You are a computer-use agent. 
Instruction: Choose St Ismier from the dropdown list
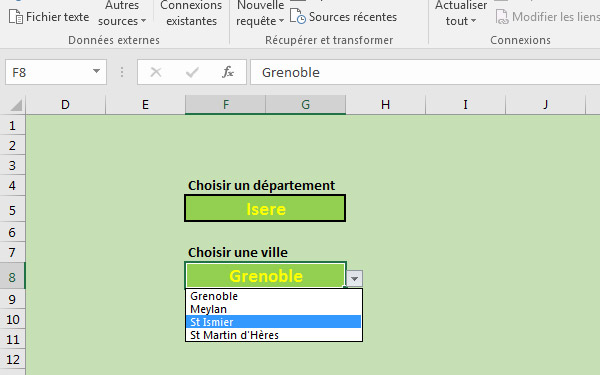(x=273, y=322)
